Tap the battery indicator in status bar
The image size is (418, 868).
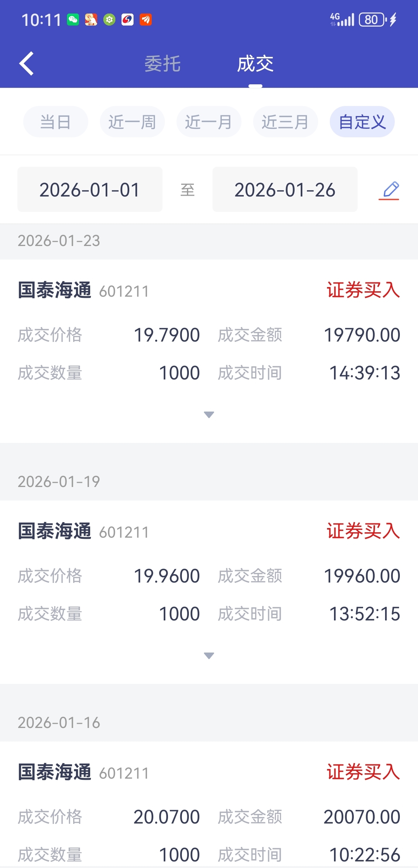(372, 19)
